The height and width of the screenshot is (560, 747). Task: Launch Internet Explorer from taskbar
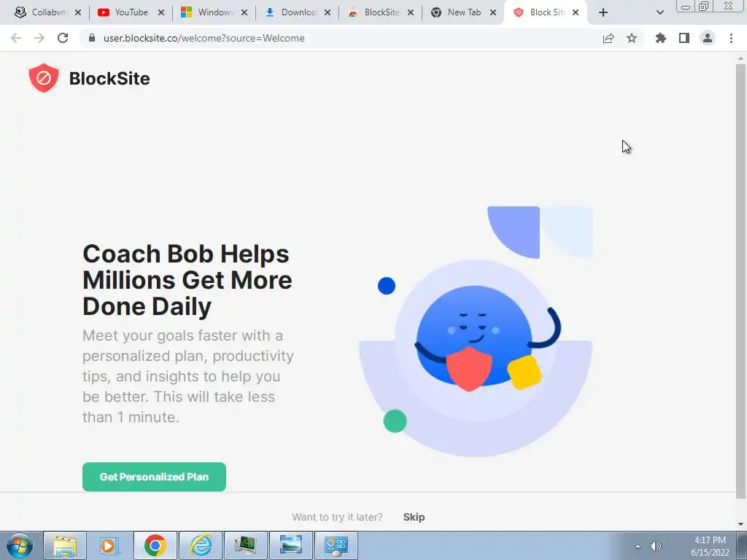[x=200, y=545]
